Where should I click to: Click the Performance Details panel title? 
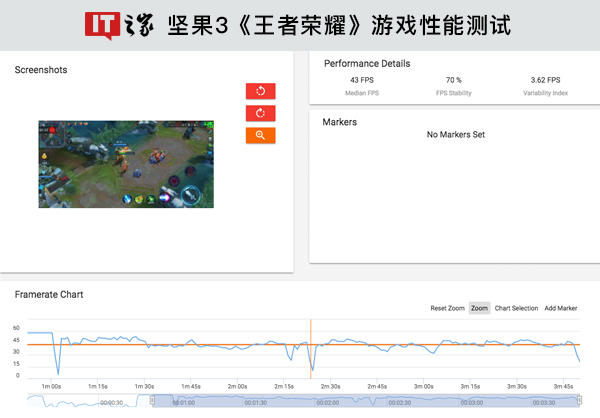pos(367,63)
